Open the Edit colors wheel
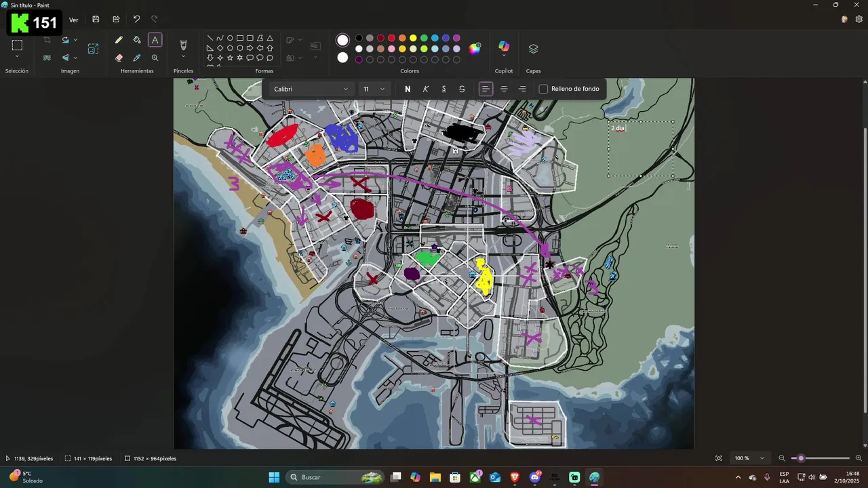868x488 pixels. point(475,48)
